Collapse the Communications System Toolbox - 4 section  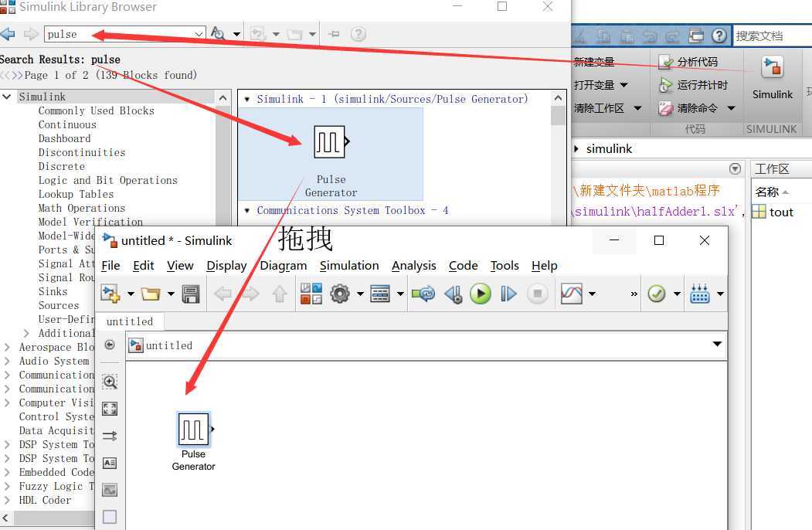click(x=247, y=210)
